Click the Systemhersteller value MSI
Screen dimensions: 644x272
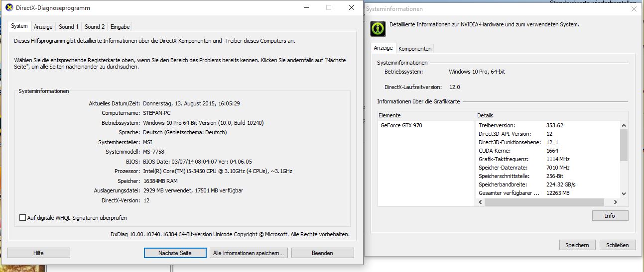pyautogui.click(x=148, y=142)
